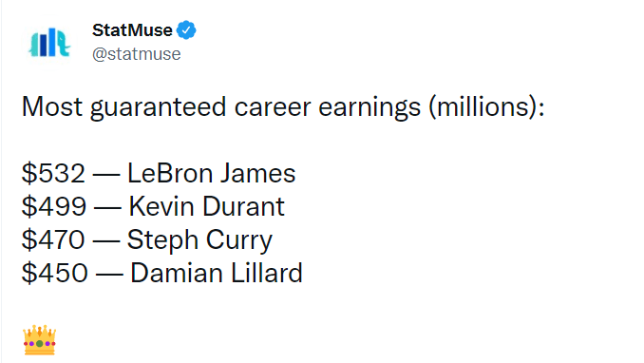Click the word "career" in the heading
The image size is (644, 363).
coord(273,107)
